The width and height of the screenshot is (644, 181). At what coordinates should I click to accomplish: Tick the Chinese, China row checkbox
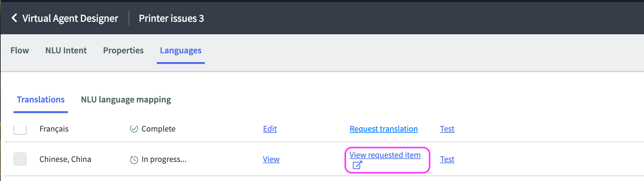(x=20, y=159)
